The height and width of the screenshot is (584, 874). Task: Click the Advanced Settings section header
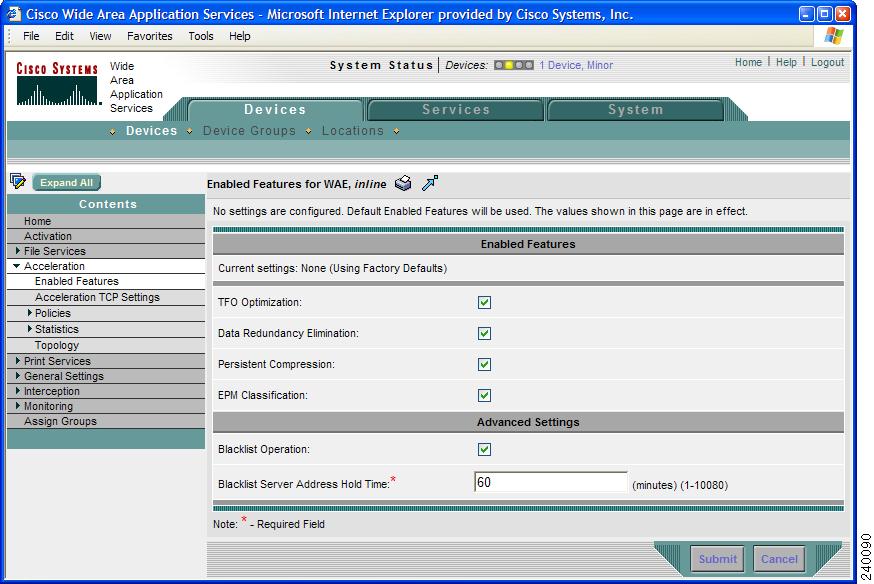[528, 422]
